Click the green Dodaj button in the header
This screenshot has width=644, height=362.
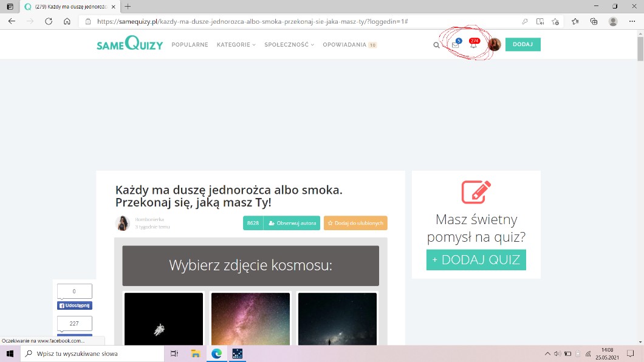[522, 44]
